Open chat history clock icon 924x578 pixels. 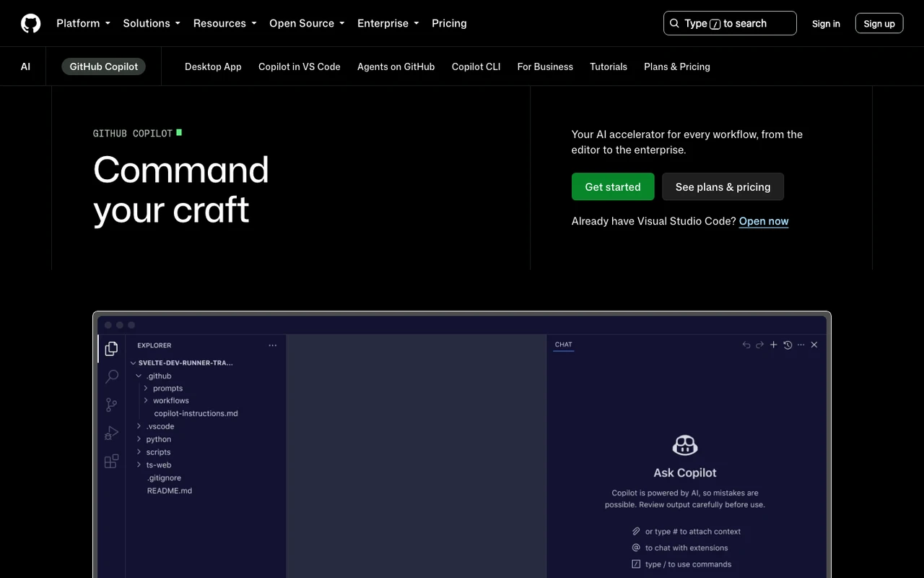pyautogui.click(x=788, y=345)
